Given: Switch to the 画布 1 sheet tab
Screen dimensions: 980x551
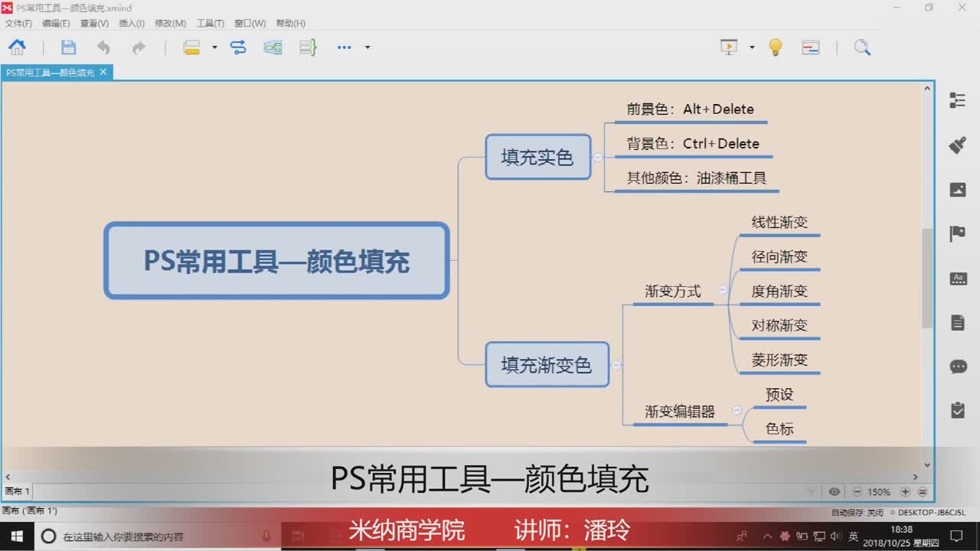Looking at the screenshot, I should pyautogui.click(x=17, y=491).
